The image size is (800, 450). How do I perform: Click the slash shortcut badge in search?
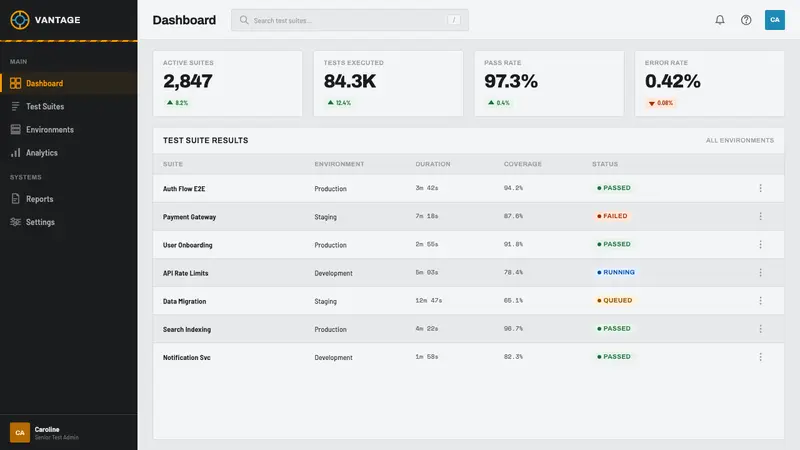tap(454, 20)
